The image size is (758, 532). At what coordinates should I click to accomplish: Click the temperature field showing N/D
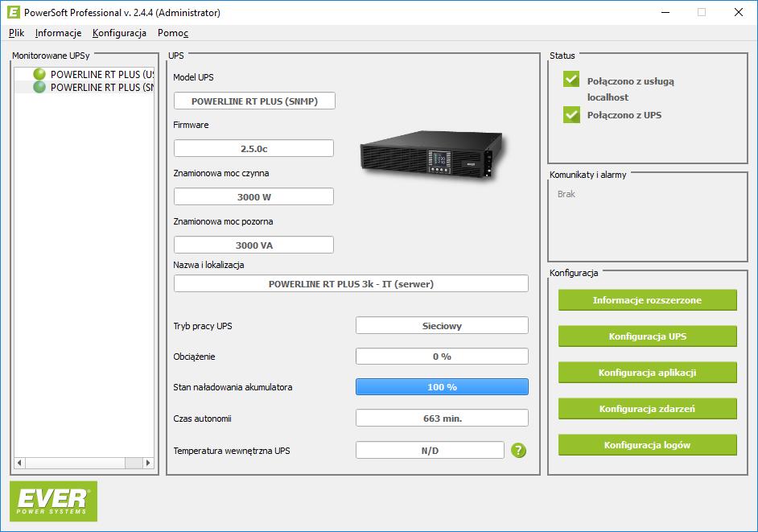tap(430, 450)
